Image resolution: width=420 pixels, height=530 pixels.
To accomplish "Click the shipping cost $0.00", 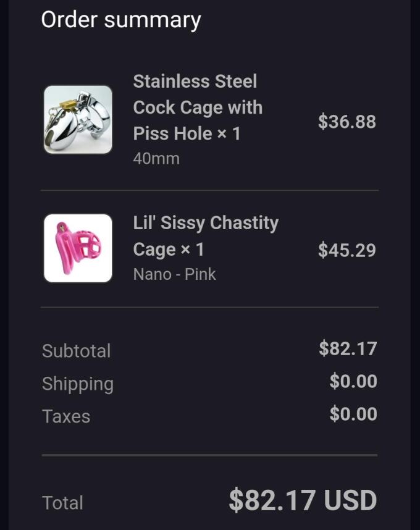I will click(x=353, y=382).
